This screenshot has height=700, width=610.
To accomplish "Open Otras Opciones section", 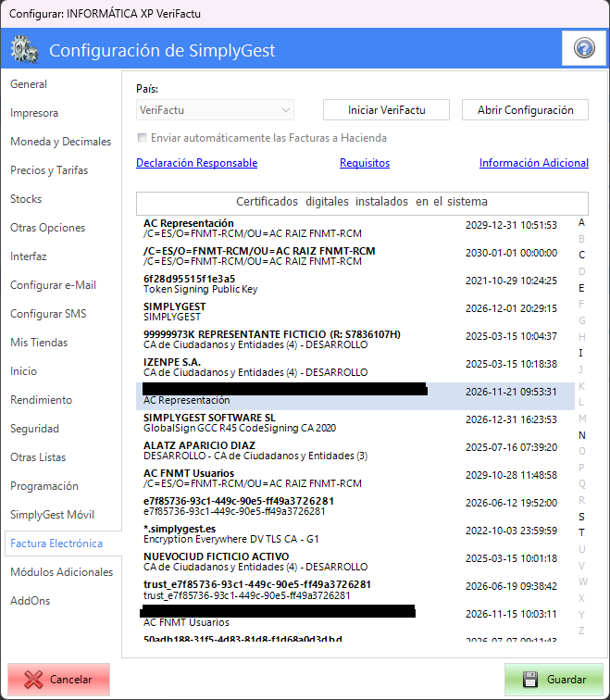I will 48,228.
